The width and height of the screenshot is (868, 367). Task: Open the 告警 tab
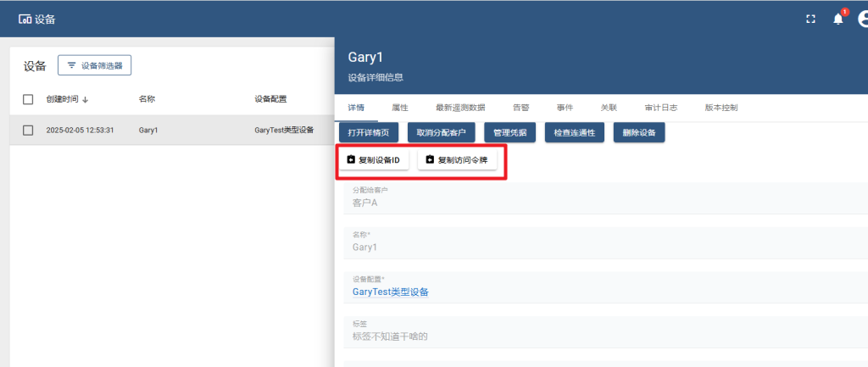click(x=521, y=108)
